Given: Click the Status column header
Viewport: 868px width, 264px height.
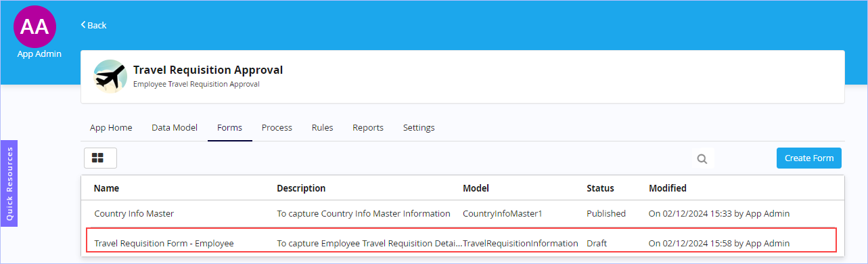Looking at the screenshot, I should (x=600, y=188).
